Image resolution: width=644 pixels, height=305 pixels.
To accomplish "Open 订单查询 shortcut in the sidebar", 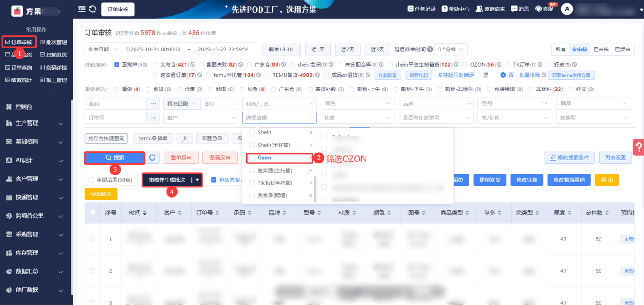I will coord(19,67).
